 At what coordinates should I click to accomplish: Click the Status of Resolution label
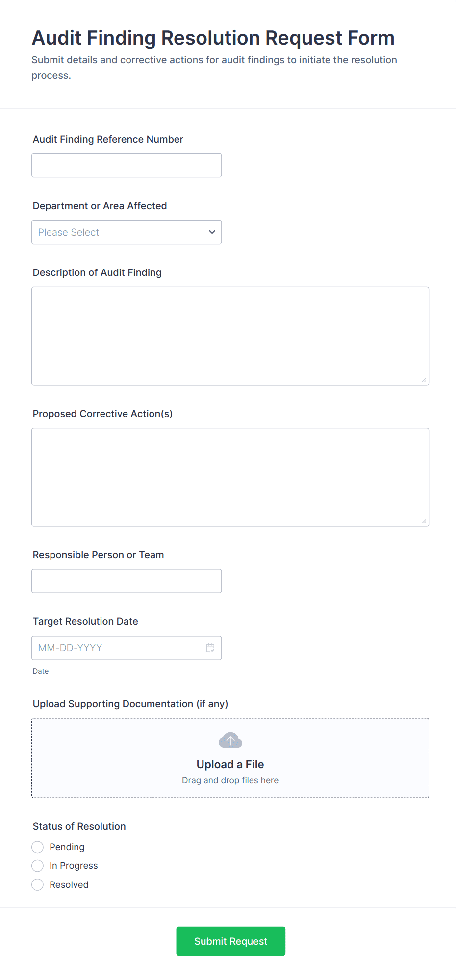(x=79, y=826)
